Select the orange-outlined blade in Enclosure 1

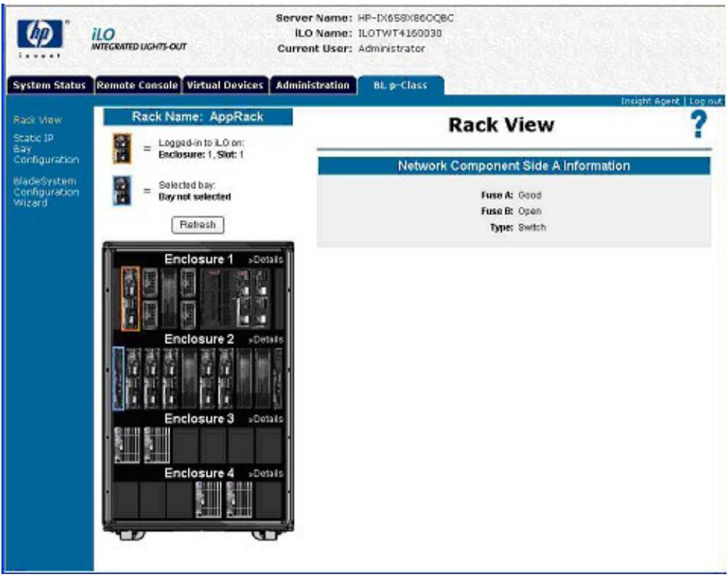[130, 298]
